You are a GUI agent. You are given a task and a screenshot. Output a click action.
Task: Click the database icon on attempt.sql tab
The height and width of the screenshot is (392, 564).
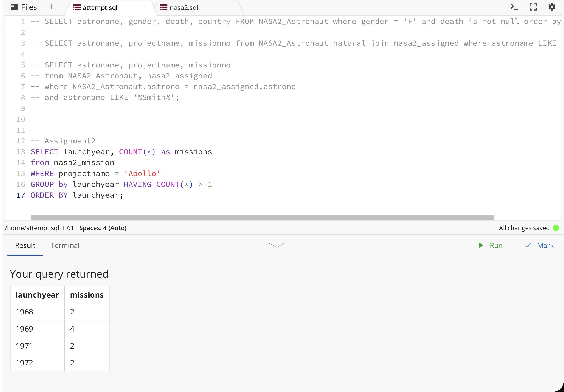pyautogui.click(x=77, y=7)
